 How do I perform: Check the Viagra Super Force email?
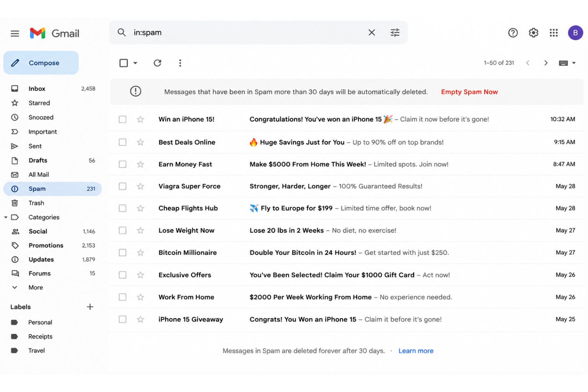coord(122,186)
